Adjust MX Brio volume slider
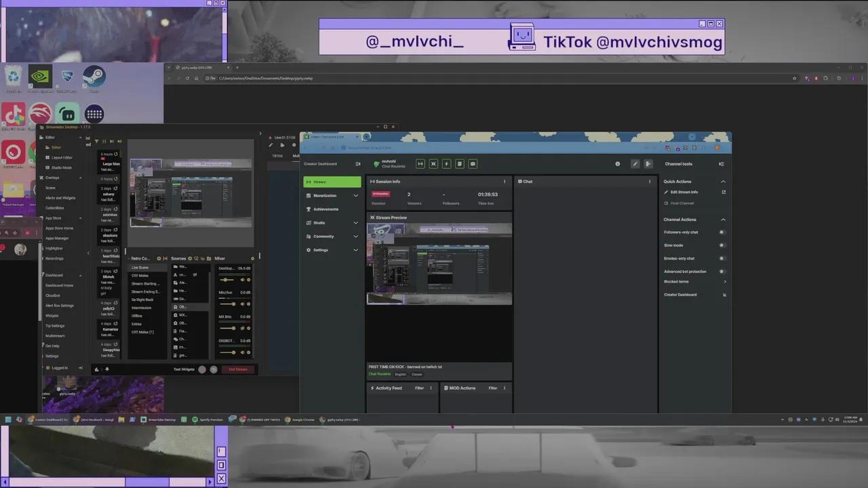The width and height of the screenshot is (868, 488). pos(228,328)
